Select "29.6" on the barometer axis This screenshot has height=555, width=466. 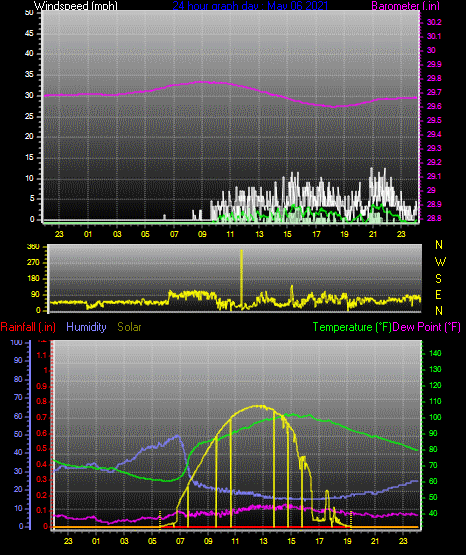[x=434, y=107]
